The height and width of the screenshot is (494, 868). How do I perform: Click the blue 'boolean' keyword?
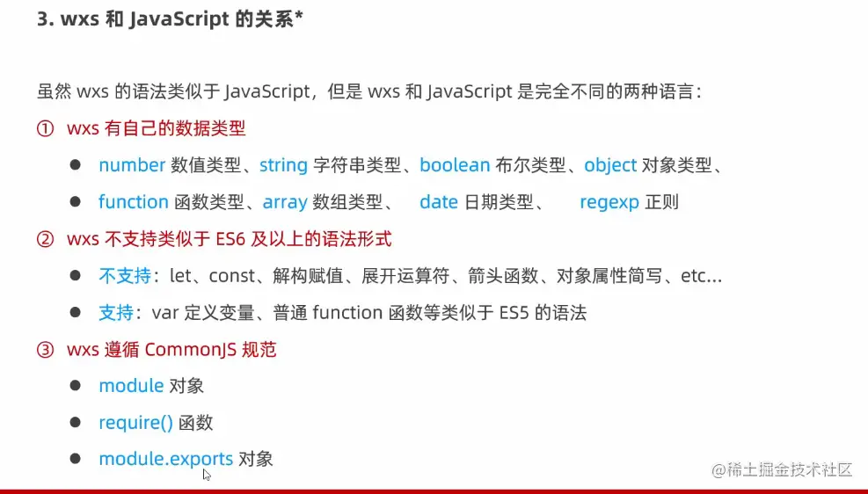pyautogui.click(x=455, y=165)
